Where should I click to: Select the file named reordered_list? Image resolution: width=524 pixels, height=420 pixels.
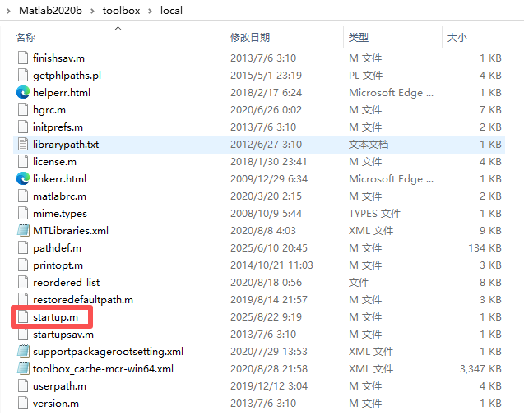click(x=66, y=283)
